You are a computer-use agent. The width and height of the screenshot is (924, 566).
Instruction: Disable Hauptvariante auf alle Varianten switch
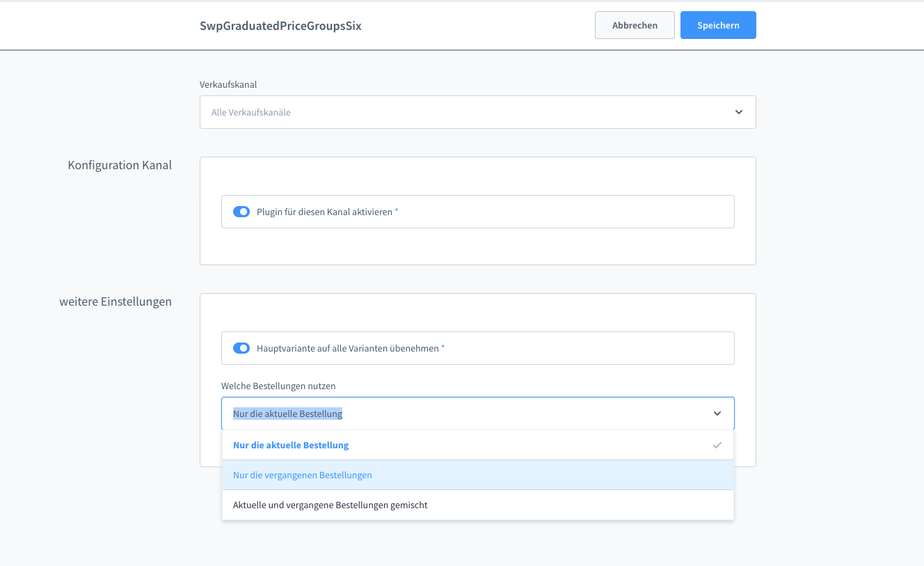pos(241,348)
